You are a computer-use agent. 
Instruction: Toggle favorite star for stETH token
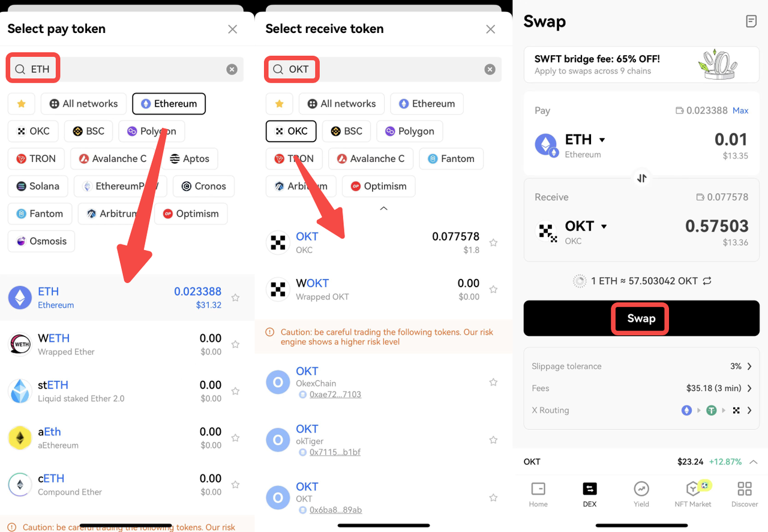click(x=235, y=391)
